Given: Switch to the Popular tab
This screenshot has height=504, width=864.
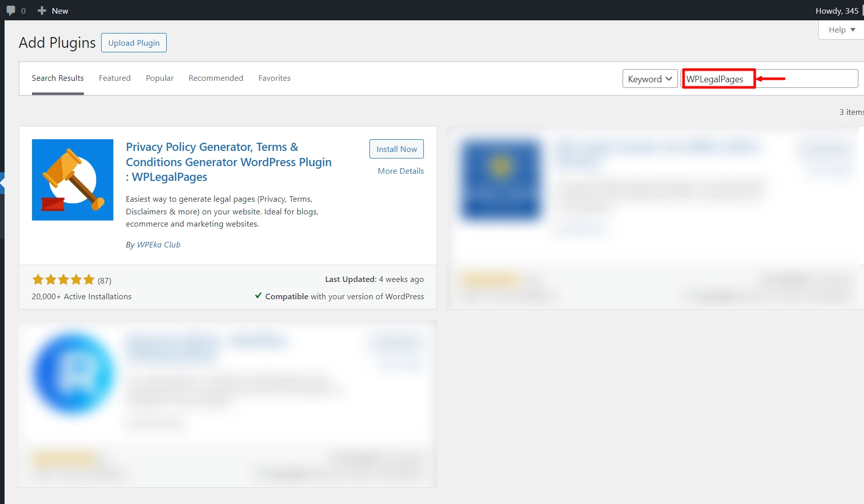Looking at the screenshot, I should tap(159, 78).
